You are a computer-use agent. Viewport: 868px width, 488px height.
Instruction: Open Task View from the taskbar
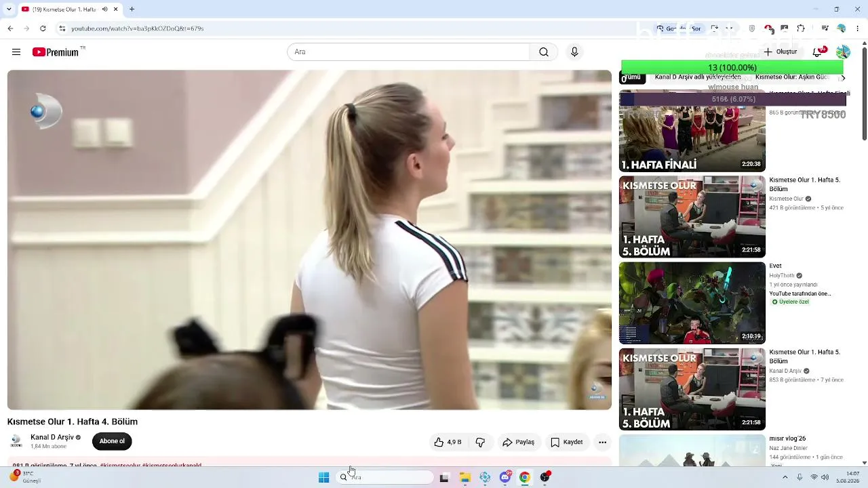pyautogui.click(x=444, y=477)
